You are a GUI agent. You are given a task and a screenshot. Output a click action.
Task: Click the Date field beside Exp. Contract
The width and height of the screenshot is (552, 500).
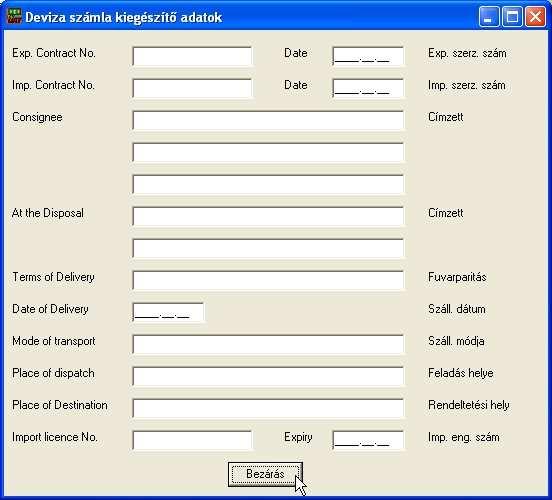point(368,56)
